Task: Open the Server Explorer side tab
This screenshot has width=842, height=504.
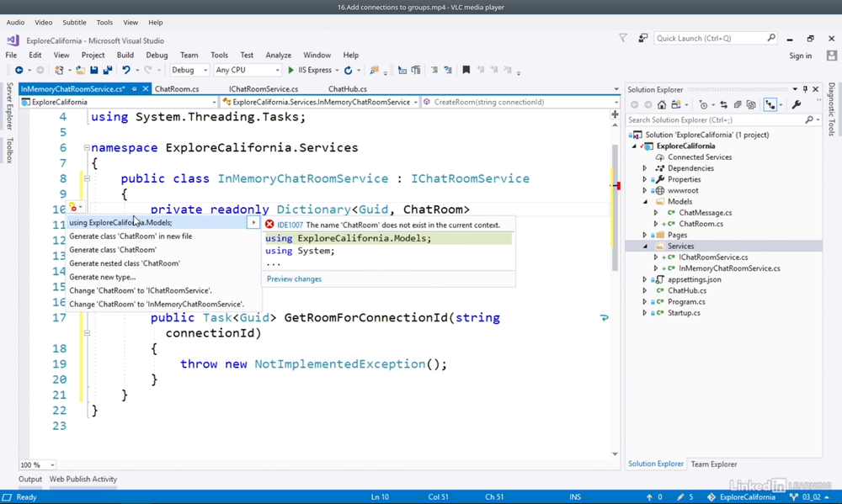Action: pos(9,106)
